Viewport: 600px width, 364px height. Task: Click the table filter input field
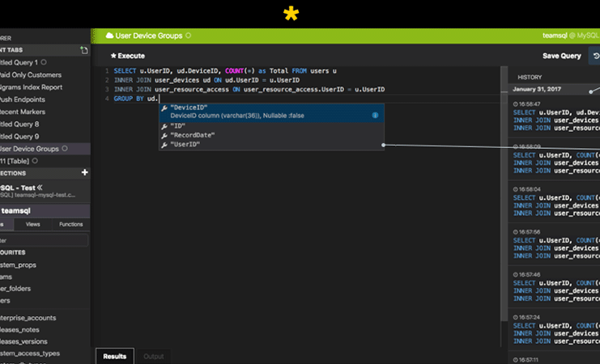[x=44, y=240]
